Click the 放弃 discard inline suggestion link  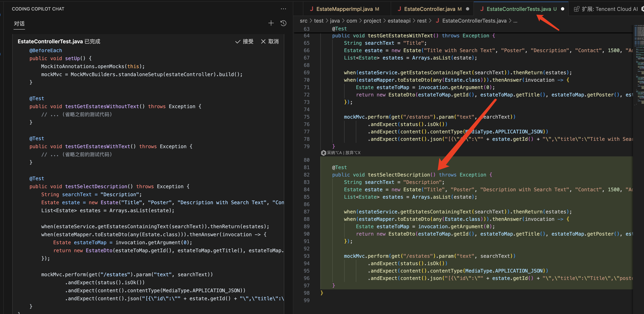353,153
